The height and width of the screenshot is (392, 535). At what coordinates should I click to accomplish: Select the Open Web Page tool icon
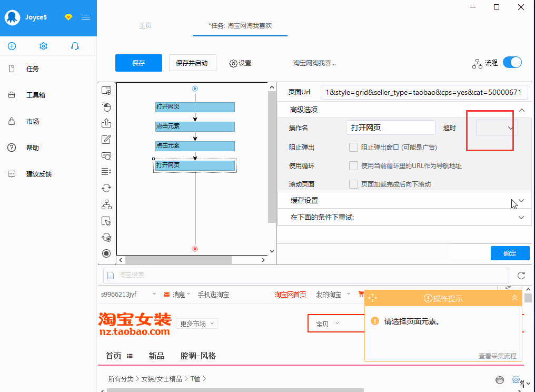coord(106,91)
